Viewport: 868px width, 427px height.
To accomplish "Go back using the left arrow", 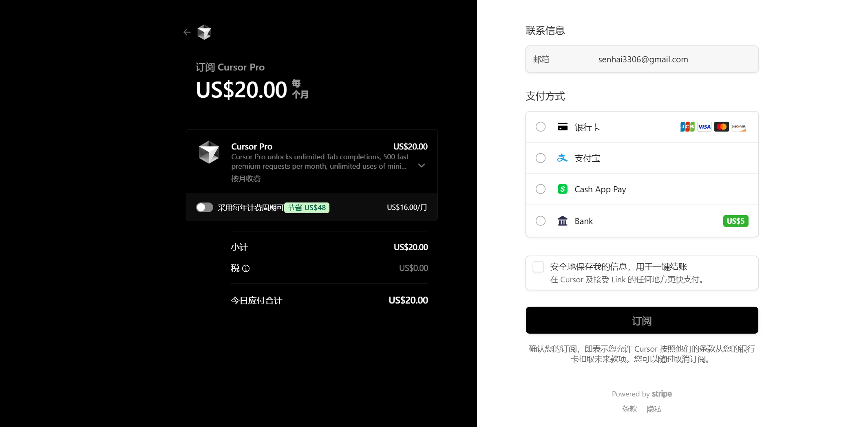I will click(187, 32).
